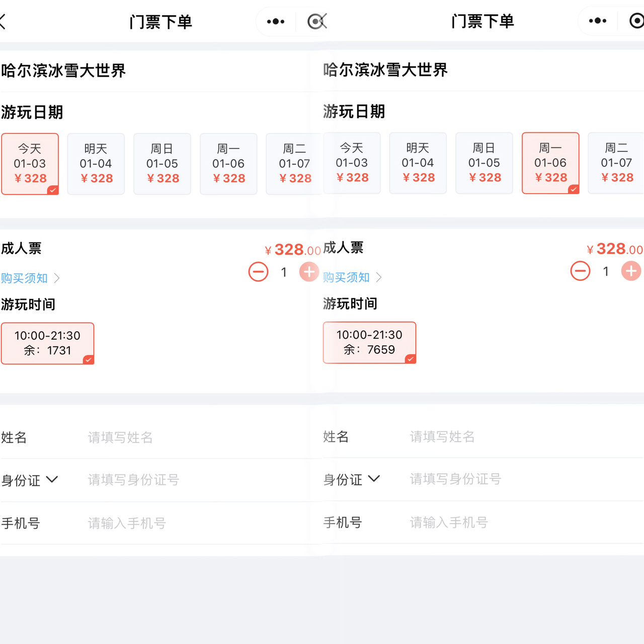Select 明天 01-04 date on right screen
This screenshot has width=644, height=644.
click(x=418, y=163)
